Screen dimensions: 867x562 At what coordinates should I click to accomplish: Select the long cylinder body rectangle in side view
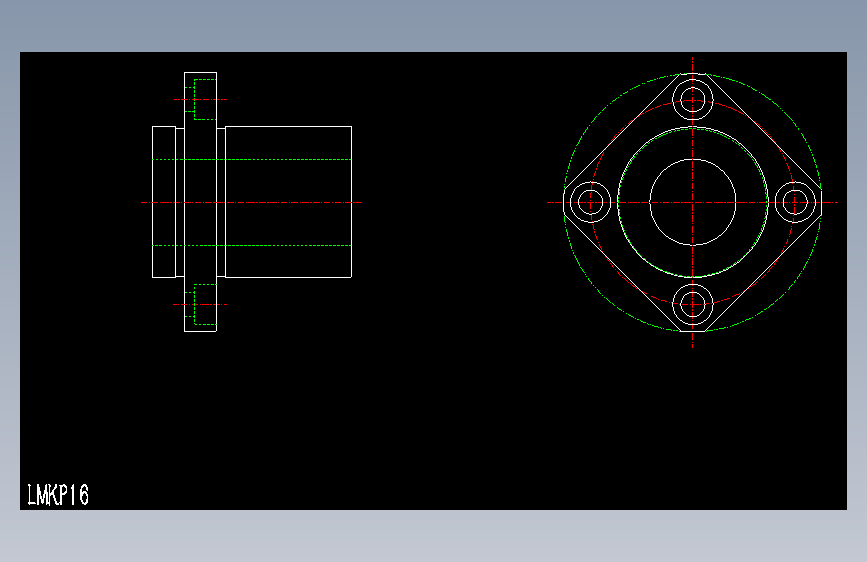coord(288,202)
